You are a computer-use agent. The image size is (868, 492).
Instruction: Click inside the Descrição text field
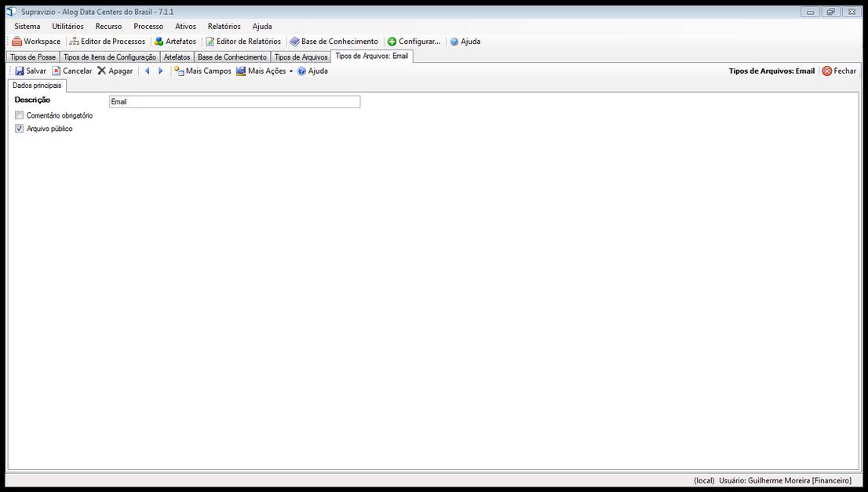point(234,101)
